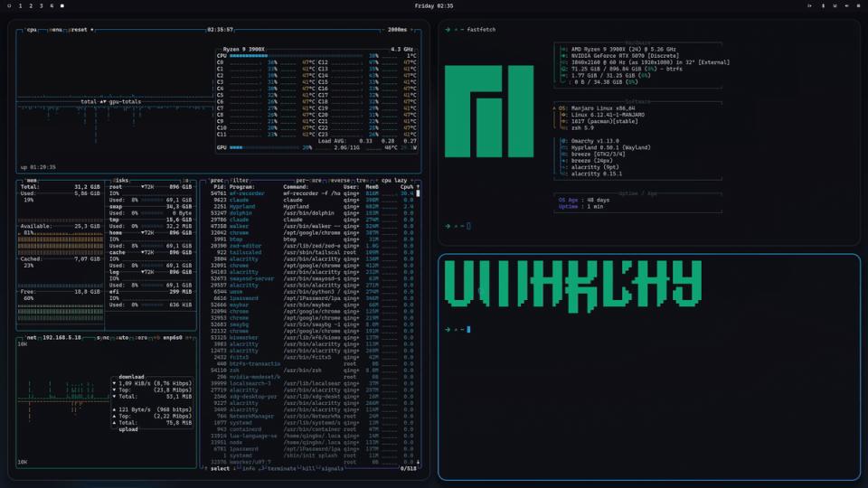Select next sort column right of cpu lazy

coord(412,181)
